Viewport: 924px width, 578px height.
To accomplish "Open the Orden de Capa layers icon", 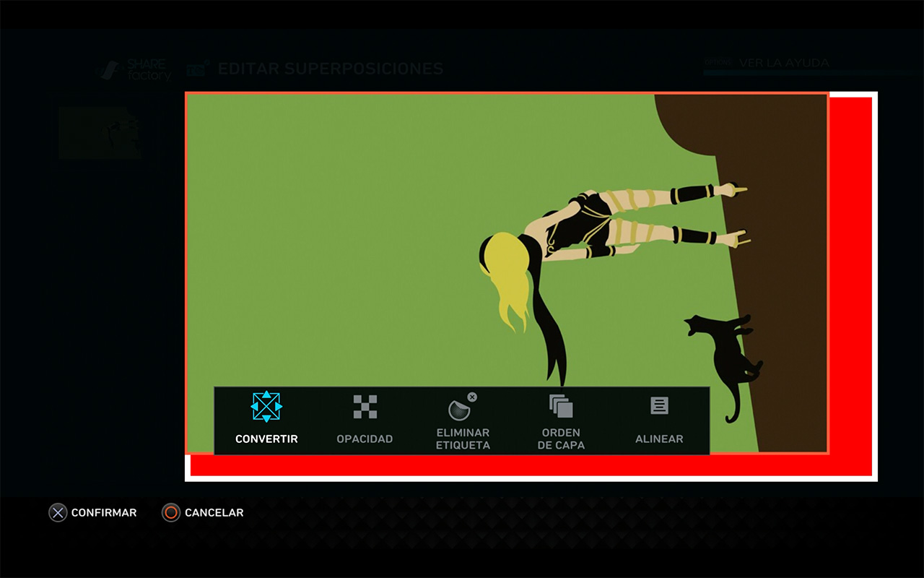I will pos(561,406).
